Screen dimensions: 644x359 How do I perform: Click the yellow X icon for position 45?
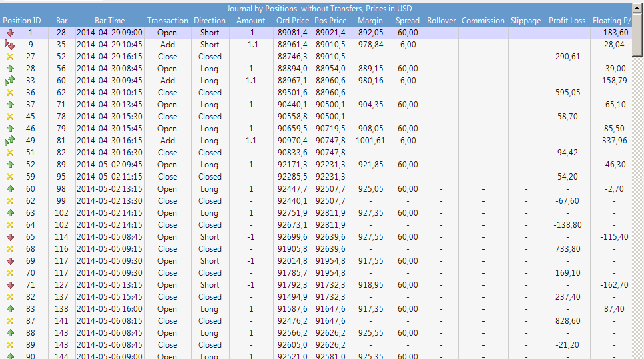point(10,117)
